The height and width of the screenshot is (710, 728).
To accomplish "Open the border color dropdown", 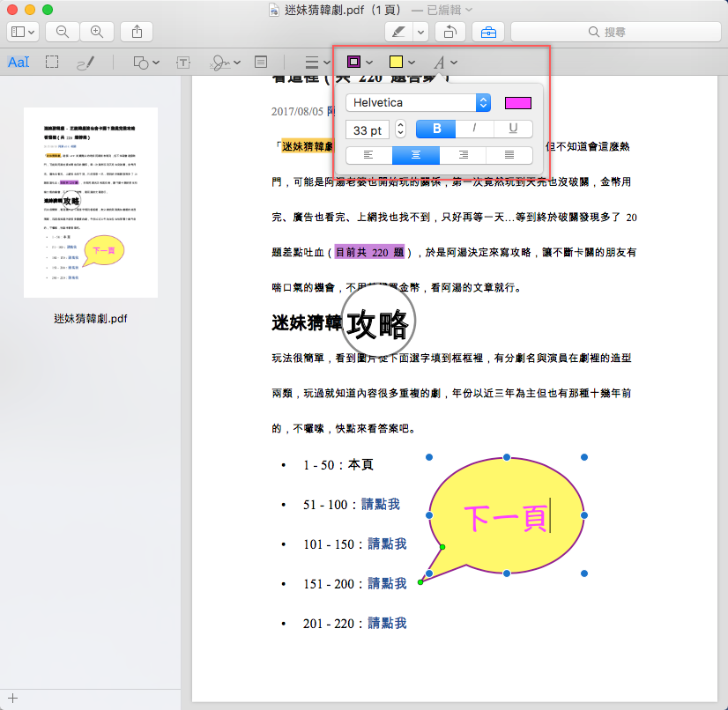I will click(360, 63).
